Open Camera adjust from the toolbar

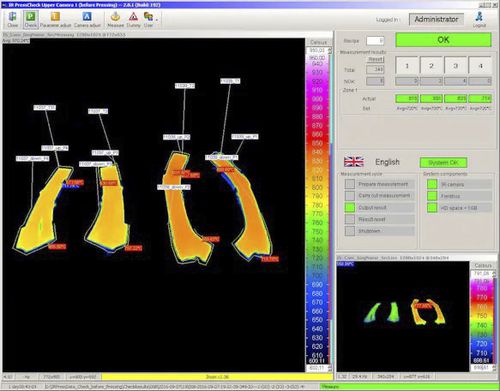click(87, 19)
